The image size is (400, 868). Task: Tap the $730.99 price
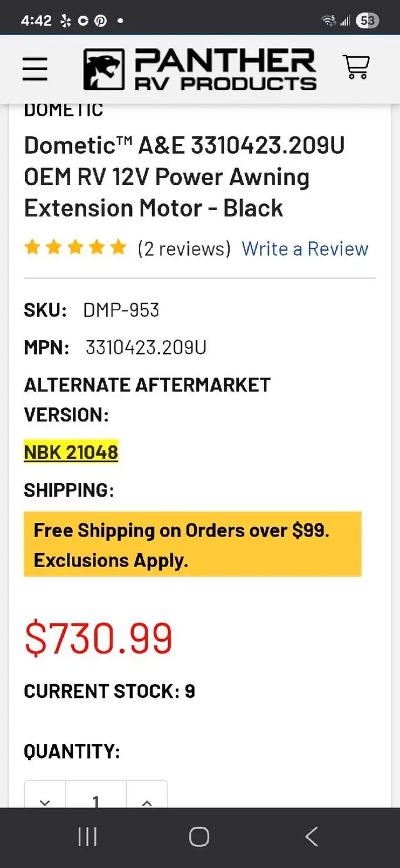(98, 638)
